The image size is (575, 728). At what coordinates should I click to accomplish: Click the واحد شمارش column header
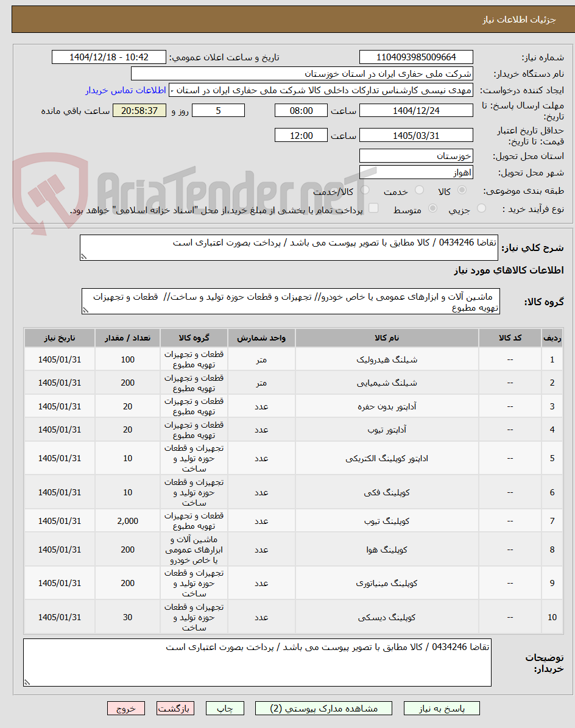tap(261, 338)
